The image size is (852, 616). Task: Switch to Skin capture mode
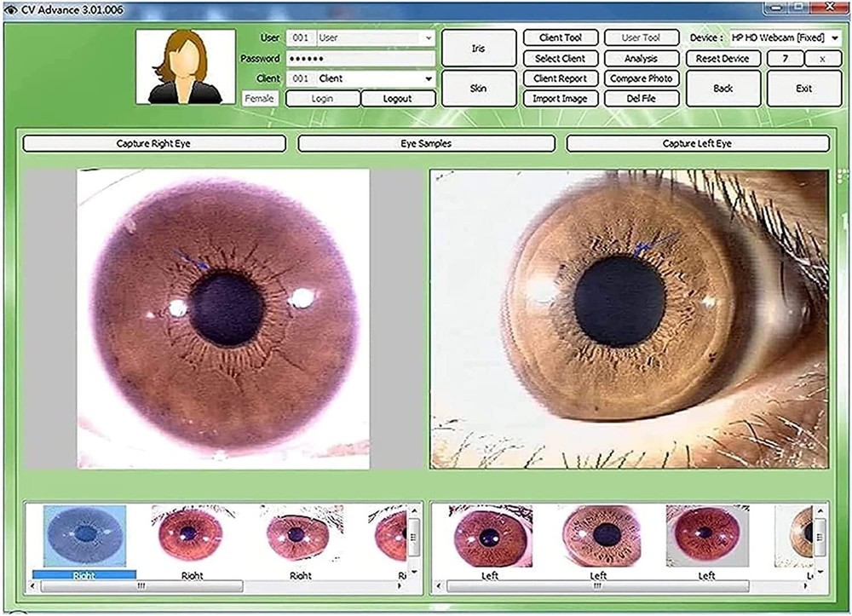coord(477,88)
